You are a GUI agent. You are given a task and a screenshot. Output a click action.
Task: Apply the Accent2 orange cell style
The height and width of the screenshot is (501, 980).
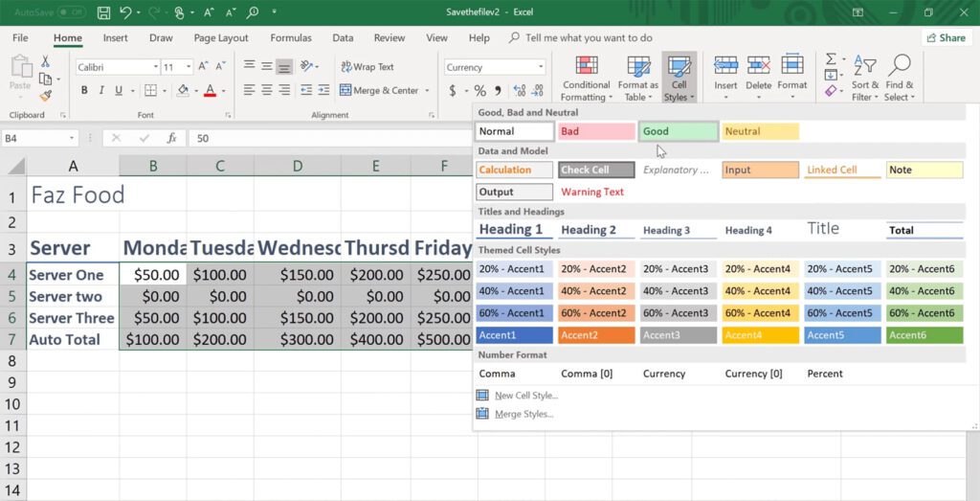[x=596, y=335]
